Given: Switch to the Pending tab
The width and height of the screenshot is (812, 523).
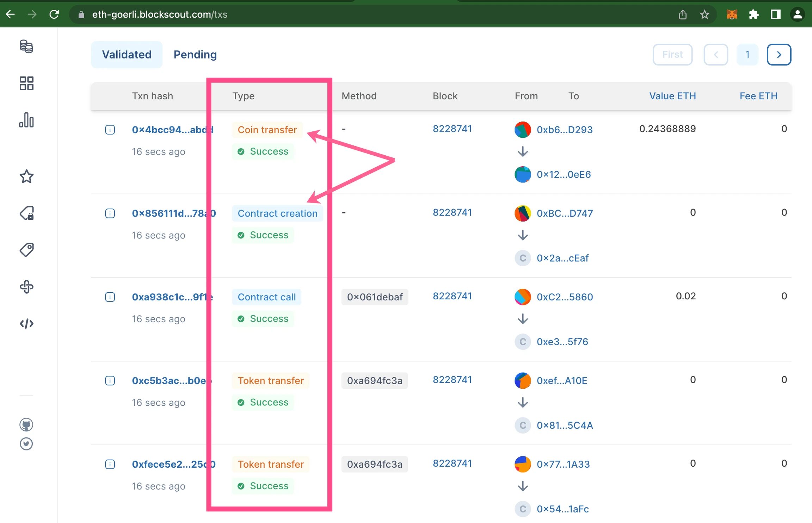Looking at the screenshot, I should tap(195, 55).
